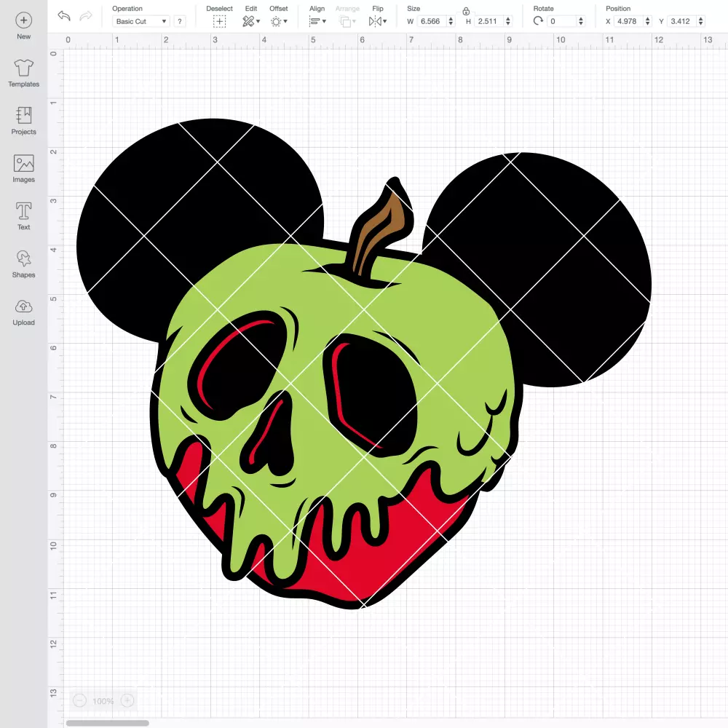Open the Templates panel
Image resolution: width=728 pixels, height=728 pixels.
[24, 74]
